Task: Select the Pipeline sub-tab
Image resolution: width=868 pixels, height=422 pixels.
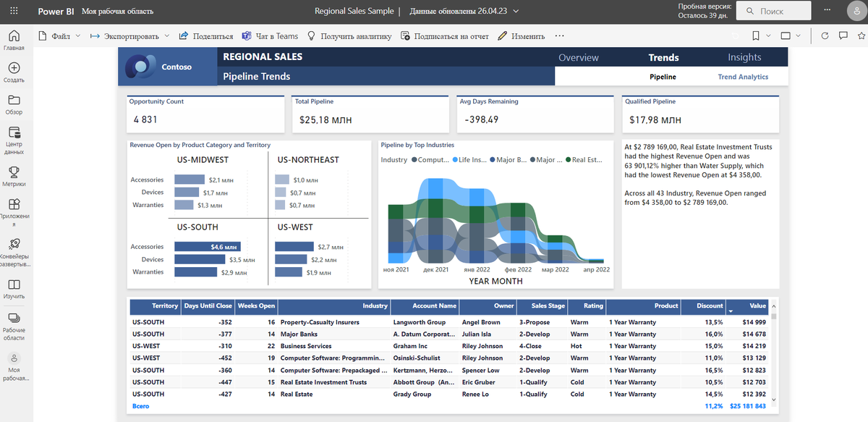Action: tap(663, 77)
